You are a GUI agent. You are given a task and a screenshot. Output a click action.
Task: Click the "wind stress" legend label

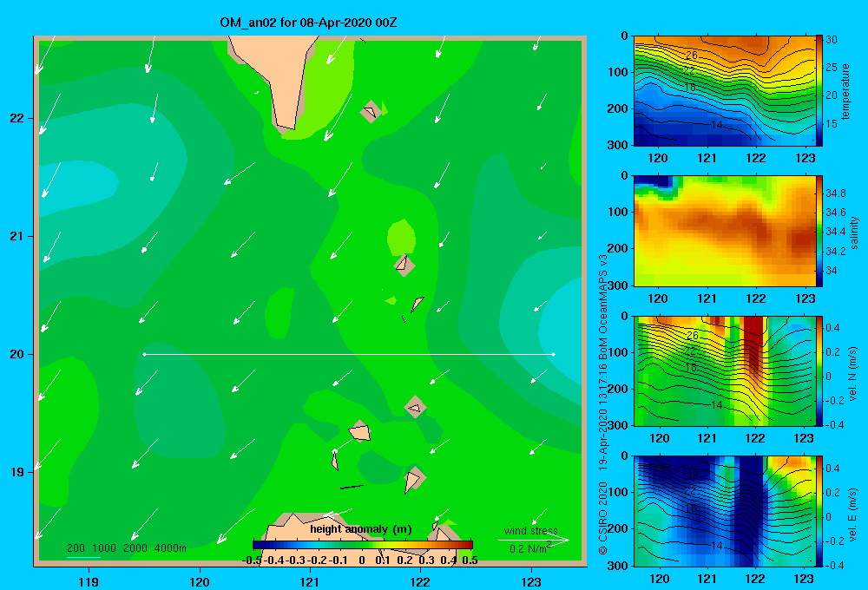click(x=531, y=530)
